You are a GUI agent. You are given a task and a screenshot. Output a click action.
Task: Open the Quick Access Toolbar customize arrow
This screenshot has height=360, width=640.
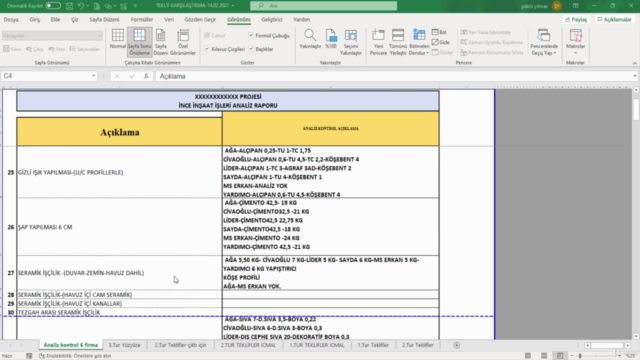pos(135,6)
